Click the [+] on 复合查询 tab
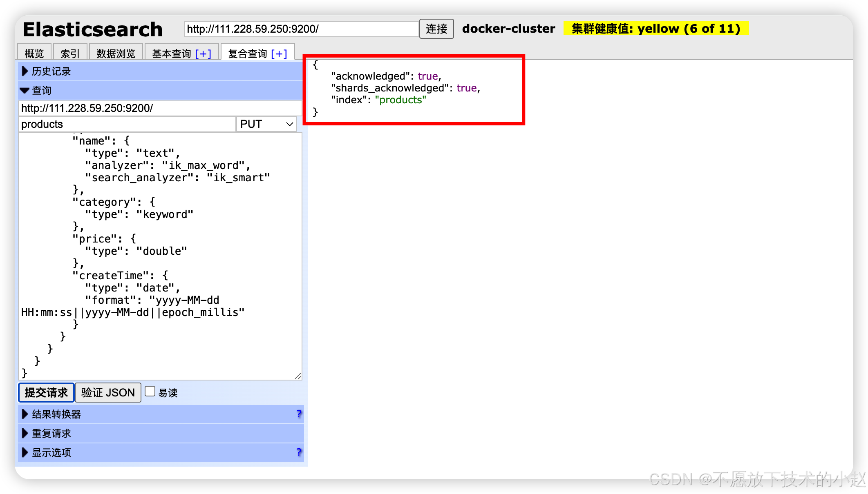868x494 pixels. pyautogui.click(x=279, y=54)
